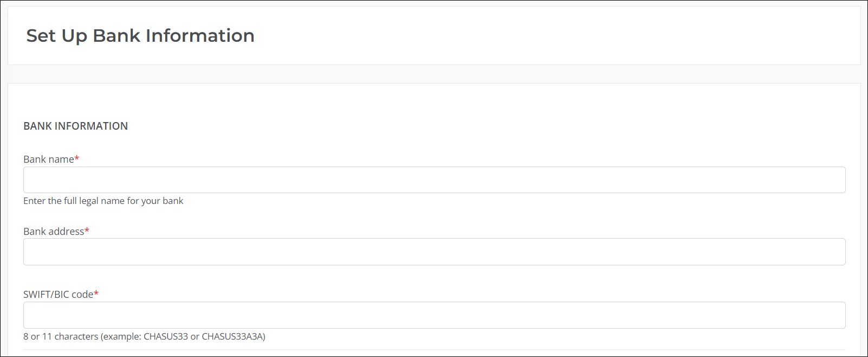Click the red asterisk beside Bank name

pos(77,158)
